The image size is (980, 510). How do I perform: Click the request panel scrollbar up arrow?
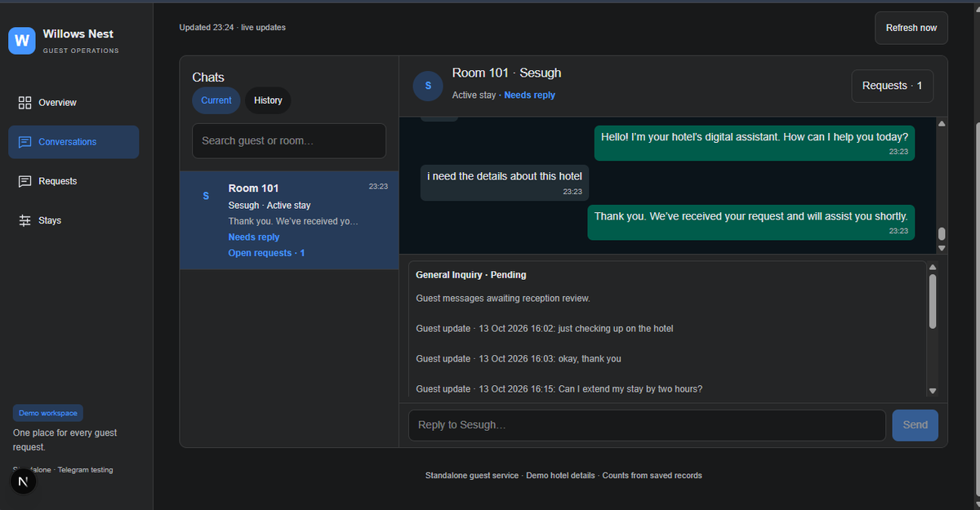coord(933,267)
